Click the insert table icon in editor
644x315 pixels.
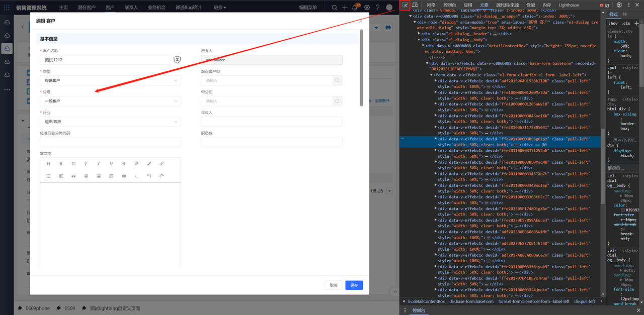click(x=111, y=176)
